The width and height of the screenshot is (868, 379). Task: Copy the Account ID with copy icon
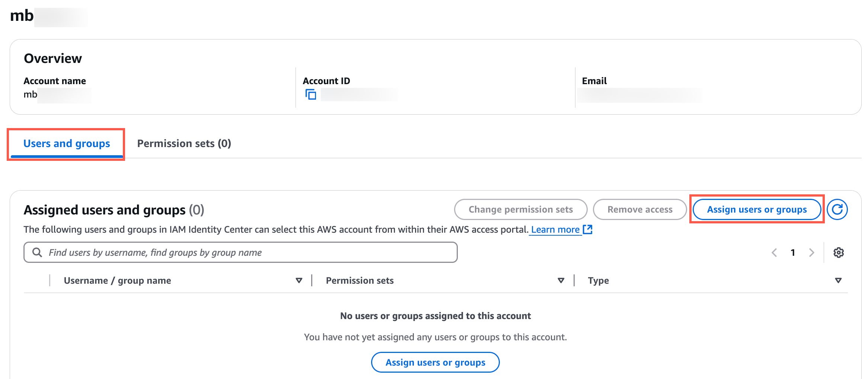311,95
